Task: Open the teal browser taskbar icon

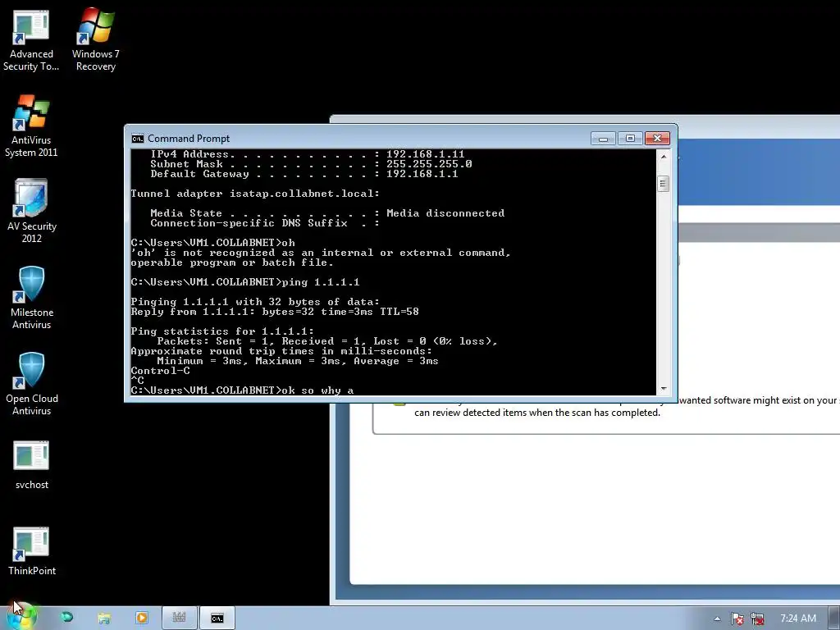Action: (67, 618)
